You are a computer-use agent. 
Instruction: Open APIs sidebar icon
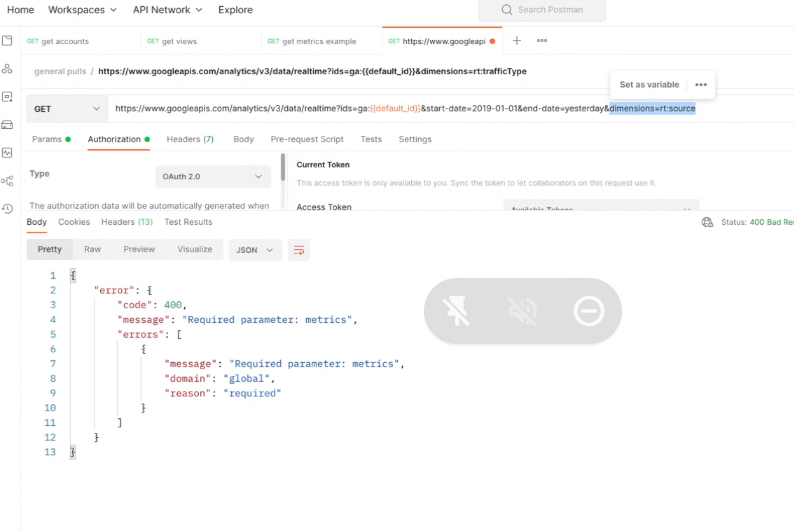[x=7, y=69]
